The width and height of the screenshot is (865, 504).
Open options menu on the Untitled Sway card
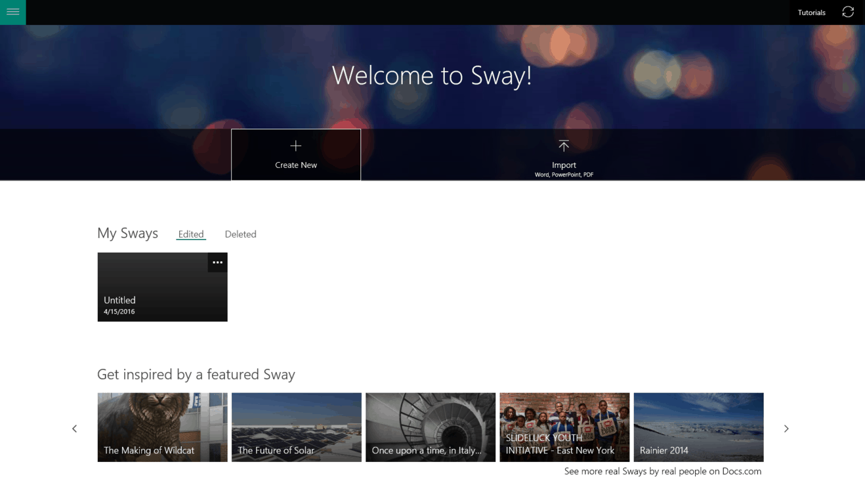pyautogui.click(x=217, y=262)
